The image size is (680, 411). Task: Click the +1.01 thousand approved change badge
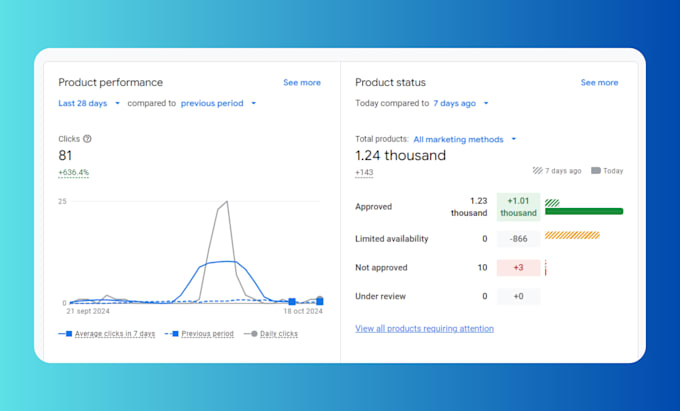click(518, 207)
